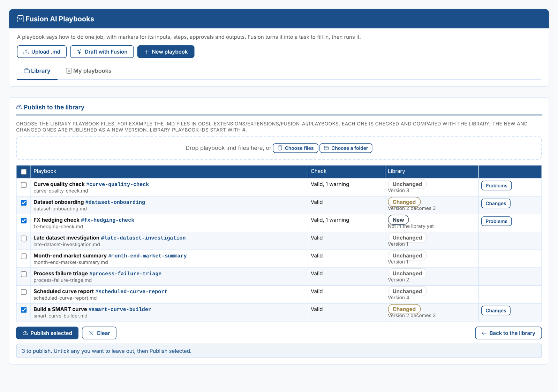This screenshot has width=558, height=392.
Task: Click the Library tab's stack icon
Action: tap(27, 71)
